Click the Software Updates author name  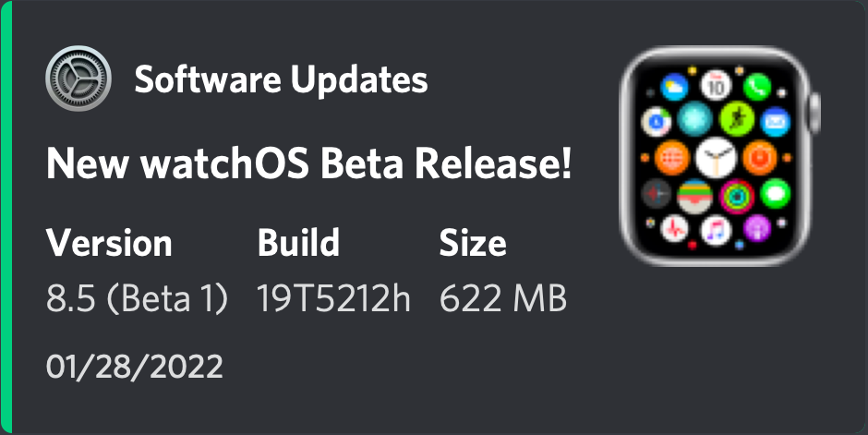pyautogui.click(x=281, y=80)
